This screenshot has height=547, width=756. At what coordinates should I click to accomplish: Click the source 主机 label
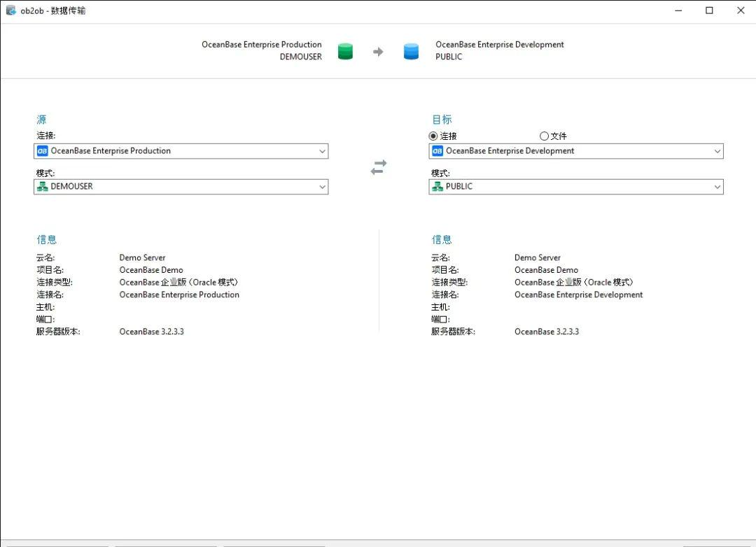[45, 307]
